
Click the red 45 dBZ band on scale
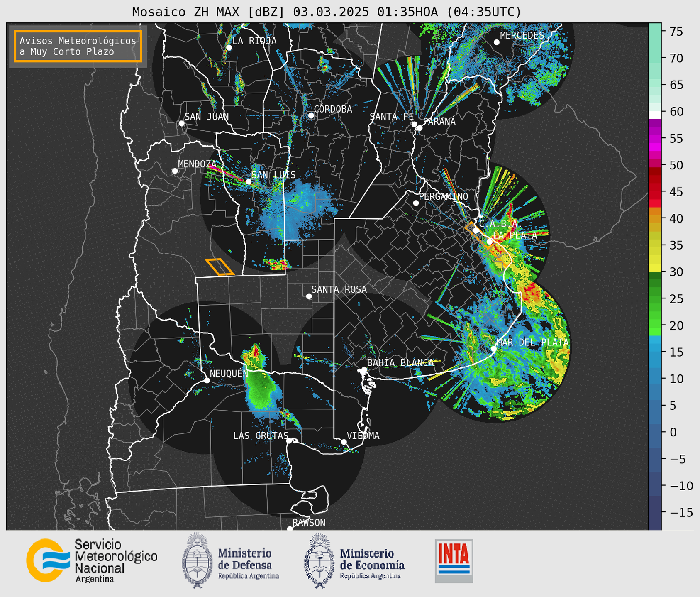coord(655,192)
